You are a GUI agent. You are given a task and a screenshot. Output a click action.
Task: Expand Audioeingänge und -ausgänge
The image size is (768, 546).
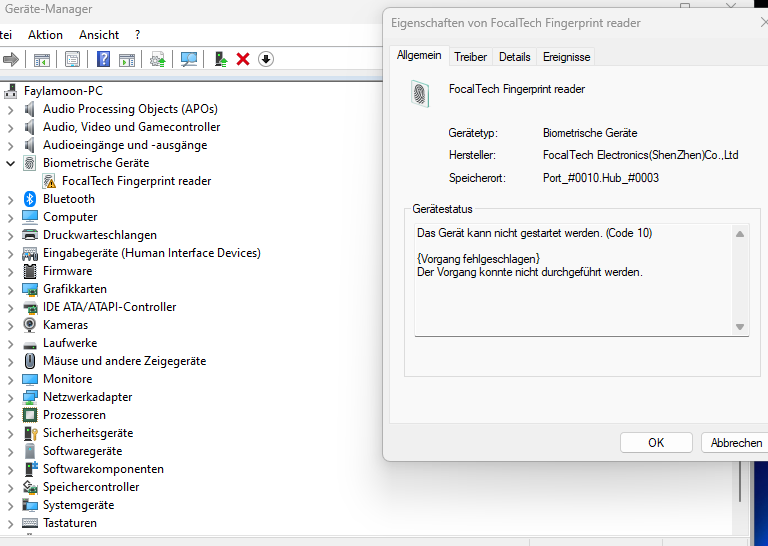pos(10,145)
